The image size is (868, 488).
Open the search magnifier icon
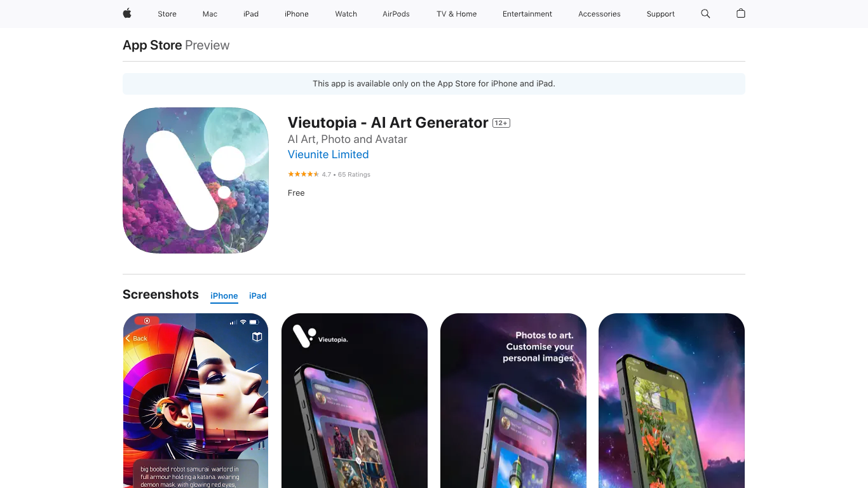[705, 13]
